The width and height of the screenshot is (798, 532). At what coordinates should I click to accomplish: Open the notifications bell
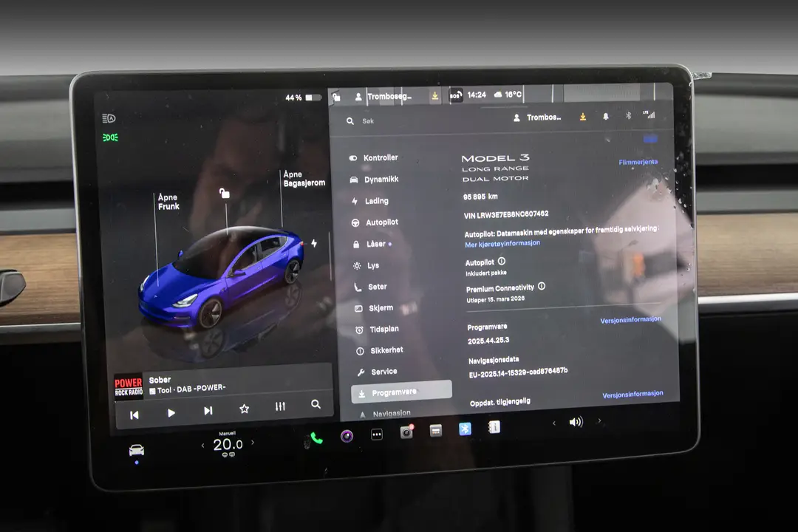click(606, 117)
